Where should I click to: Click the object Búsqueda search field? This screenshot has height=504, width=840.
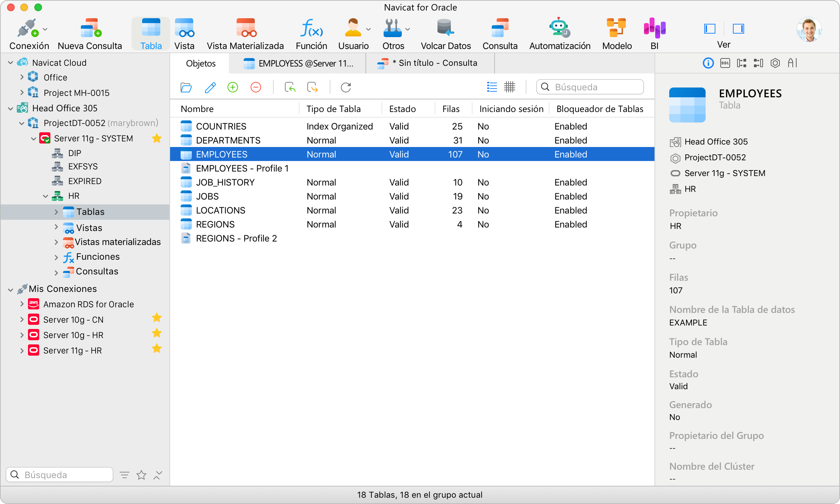pyautogui.click(x=590, y=87)
